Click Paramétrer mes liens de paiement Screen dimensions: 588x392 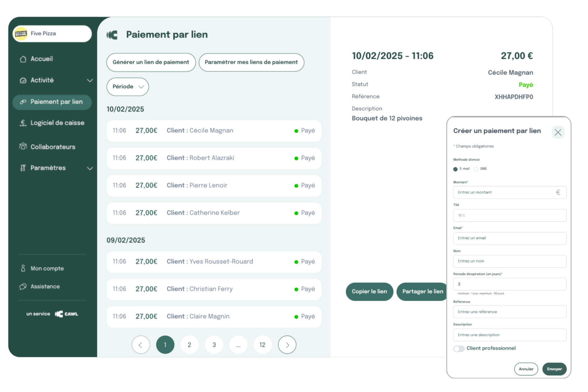[251, 62]
